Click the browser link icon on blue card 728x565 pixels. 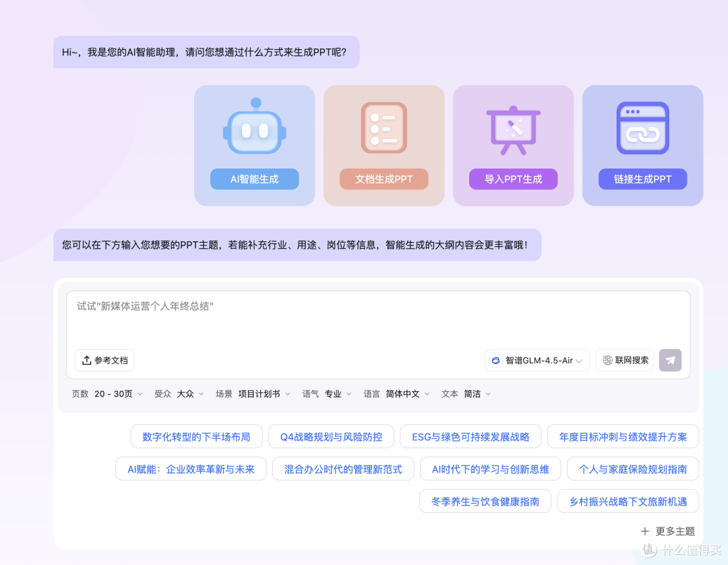pyautogui.click(x=642, y=127)
